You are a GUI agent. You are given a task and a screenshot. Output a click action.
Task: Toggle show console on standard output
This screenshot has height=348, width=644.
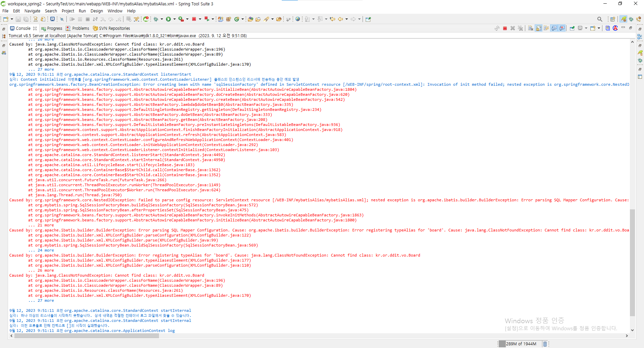(554, 28)
